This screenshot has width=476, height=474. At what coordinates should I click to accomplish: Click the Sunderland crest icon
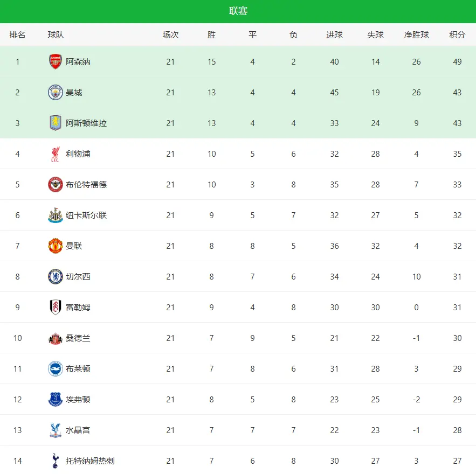tap(56, 338)
